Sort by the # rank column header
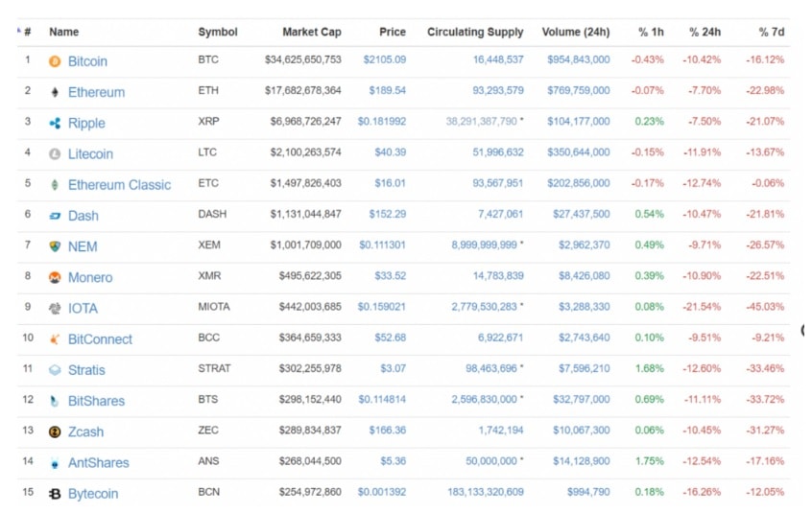Screen dimensions: 812x513 (x=27, y=32)
